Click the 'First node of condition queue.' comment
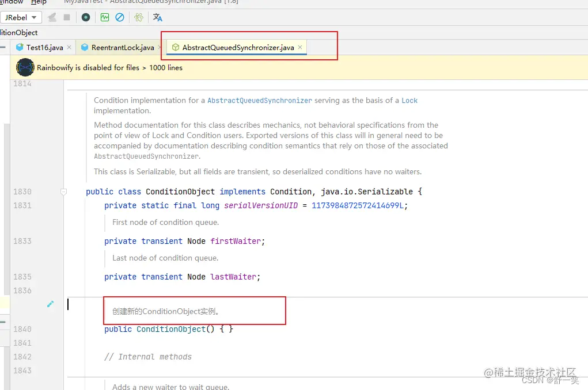Screen dimensions: 588x390 click(165, 222)
